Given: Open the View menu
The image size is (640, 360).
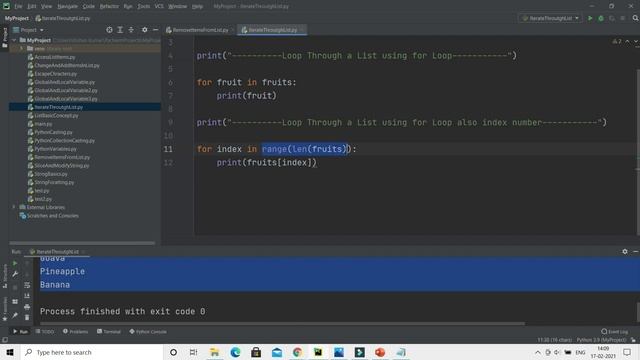Looking at the screenshot, I should point(47,6).
